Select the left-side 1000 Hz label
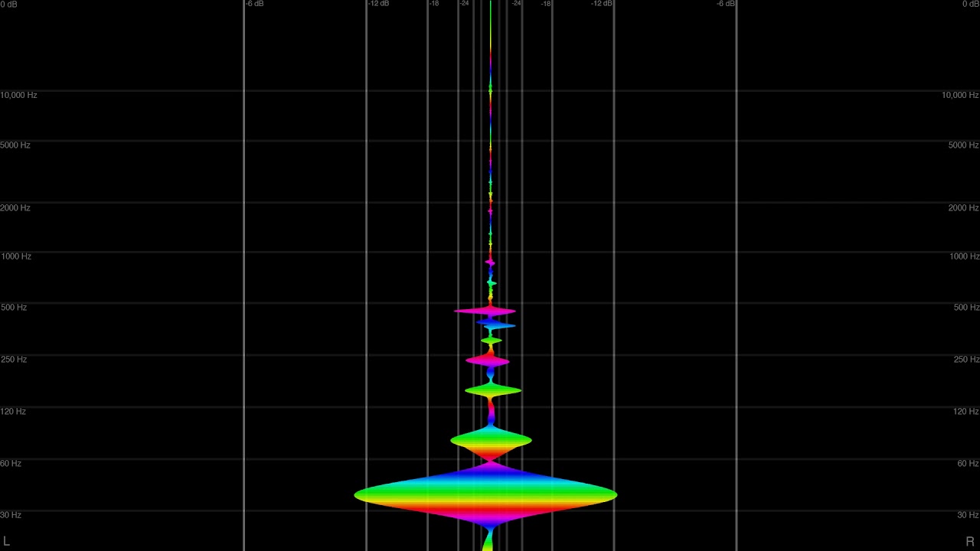 (x=15, y=256)
